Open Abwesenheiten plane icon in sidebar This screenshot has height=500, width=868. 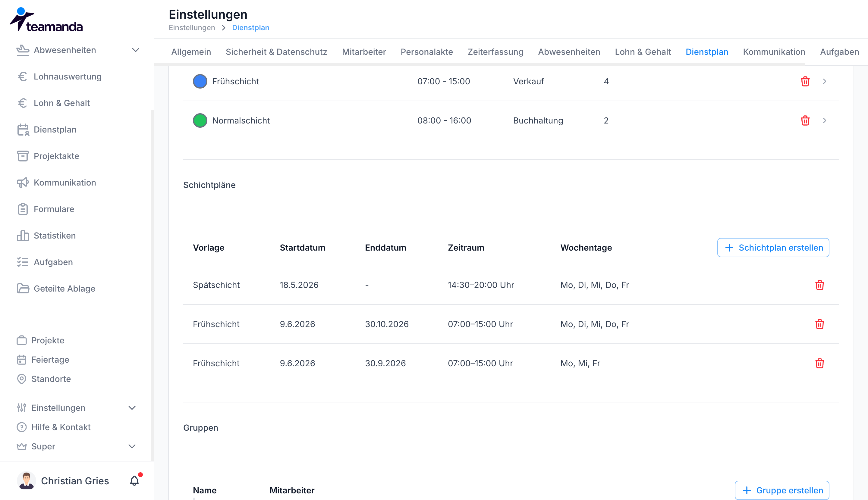tap(23, 50)
